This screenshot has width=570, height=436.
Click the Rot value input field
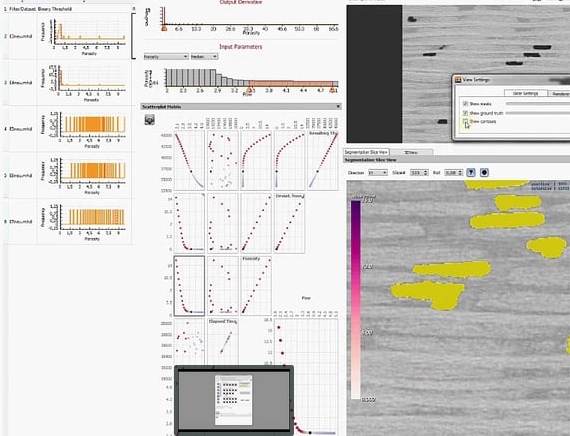(451, 172)
